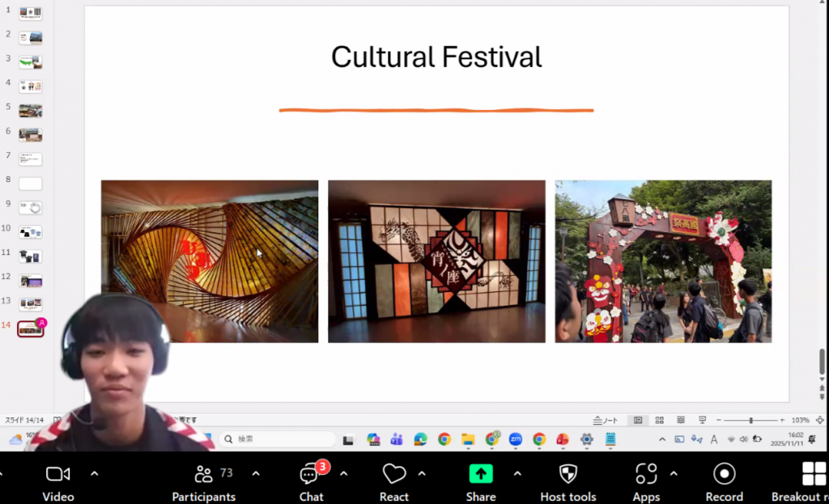
Task: Select slide 12 thumbnail in slide panel
Action: [31, 281]
